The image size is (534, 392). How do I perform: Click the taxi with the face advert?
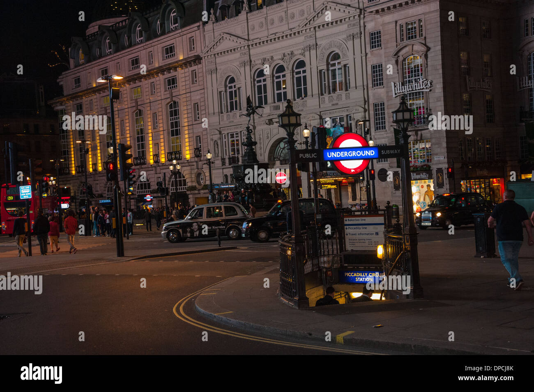point(206,222)
